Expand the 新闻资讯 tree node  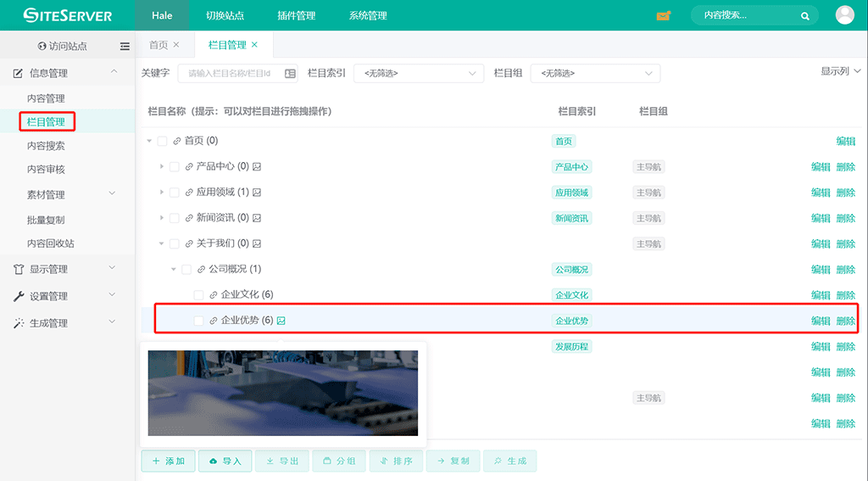point(162,217)
